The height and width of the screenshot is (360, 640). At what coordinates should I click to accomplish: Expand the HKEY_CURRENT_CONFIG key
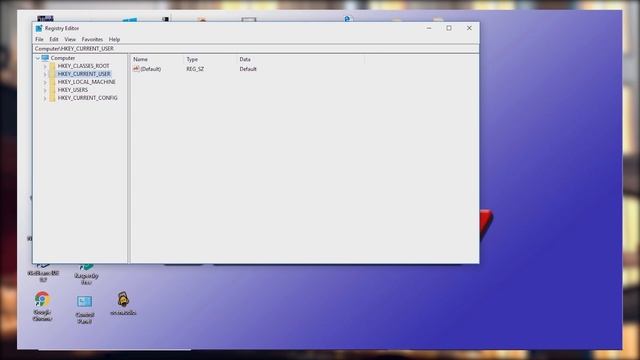[x=45, y=98]
